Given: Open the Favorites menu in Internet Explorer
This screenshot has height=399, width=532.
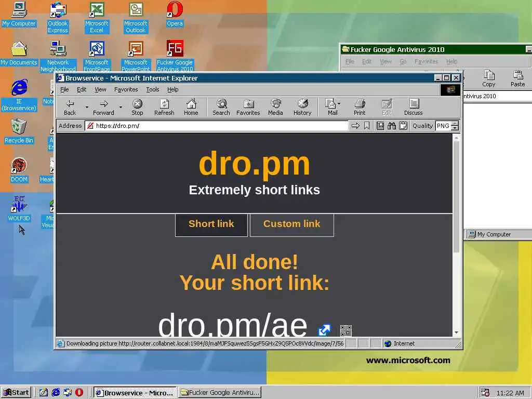Looking at the screenshot, I should click(126, 89).
